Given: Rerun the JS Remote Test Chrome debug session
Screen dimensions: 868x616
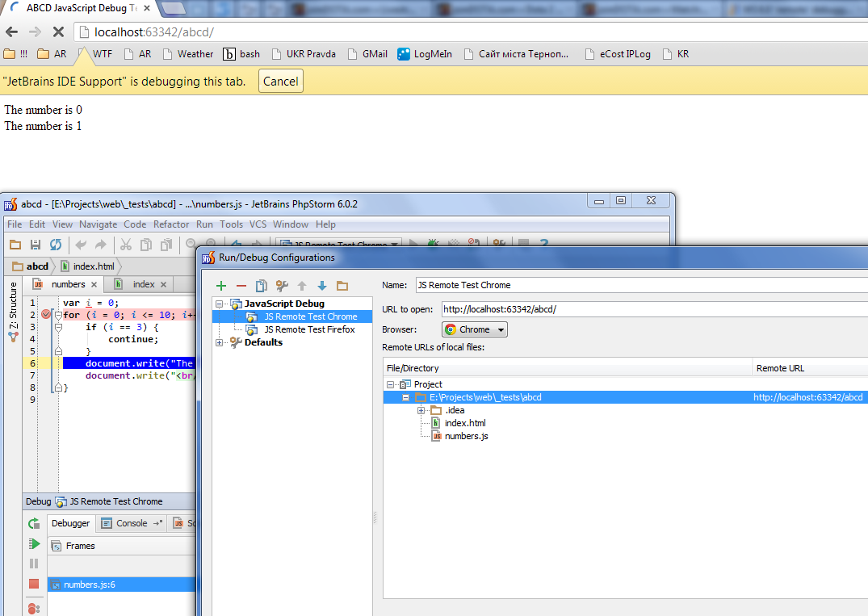Looking at the screenshot, I should [x=34, y=523].
